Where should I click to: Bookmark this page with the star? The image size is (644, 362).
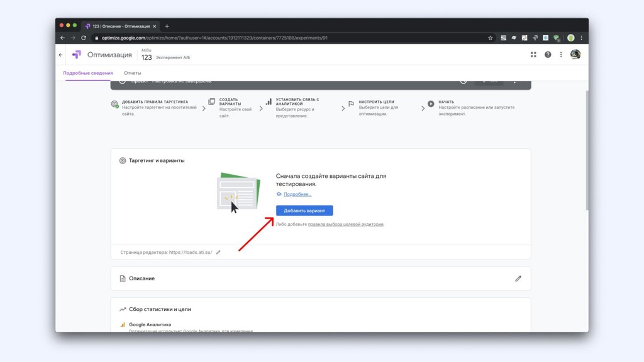[x=490, y=38]
